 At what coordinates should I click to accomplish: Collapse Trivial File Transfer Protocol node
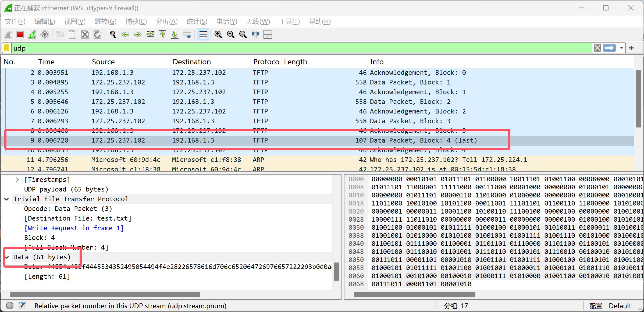click(x=7, y=199)
